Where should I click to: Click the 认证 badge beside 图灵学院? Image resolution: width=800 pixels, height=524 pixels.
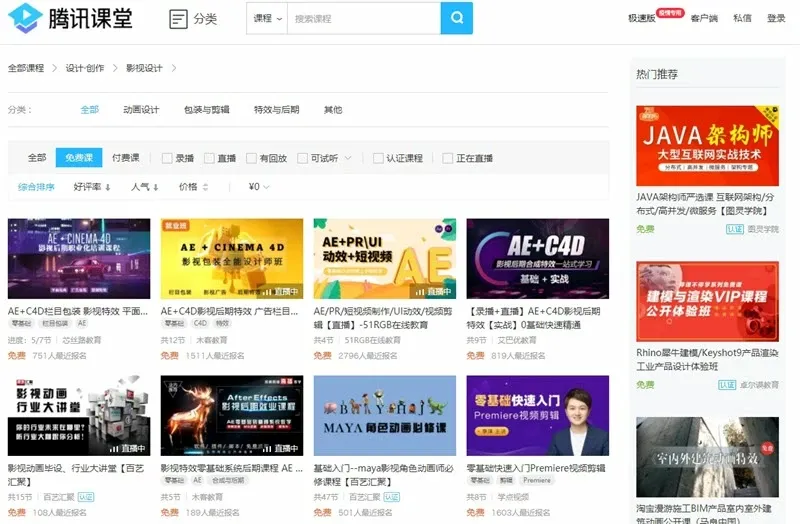coord(735,229)
